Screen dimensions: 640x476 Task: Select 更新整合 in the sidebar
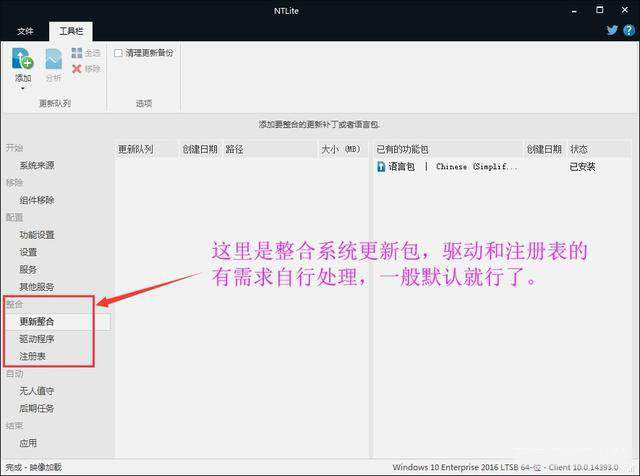click(x=37, y=322)
